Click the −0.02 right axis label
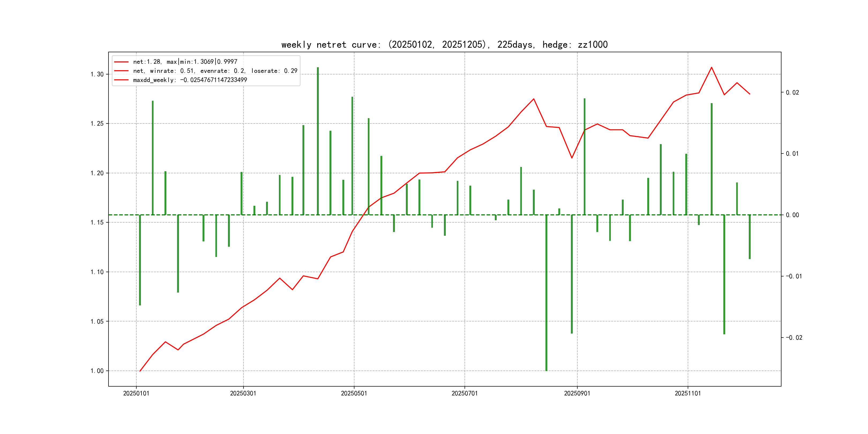The image size is (868, 434). pos(794,338)
